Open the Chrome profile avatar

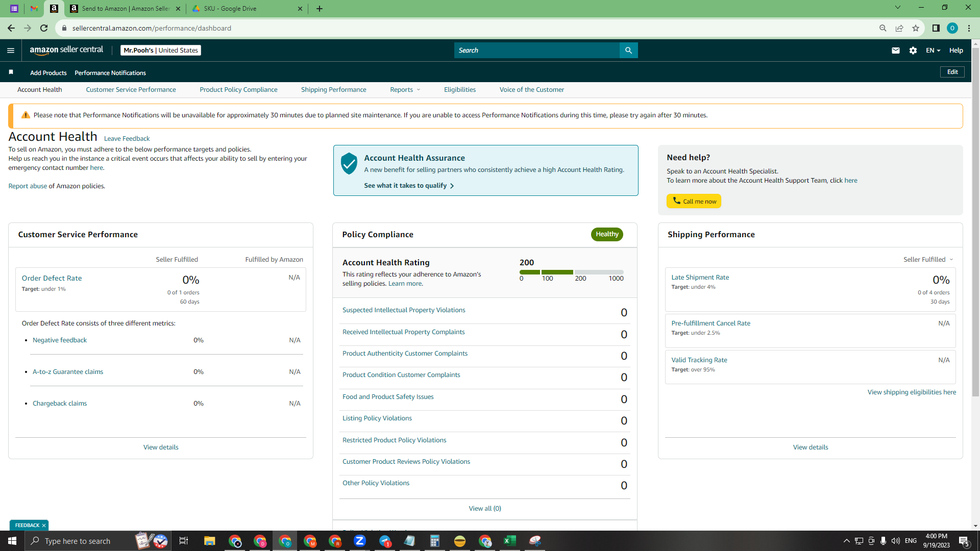(x=952, y=28)
